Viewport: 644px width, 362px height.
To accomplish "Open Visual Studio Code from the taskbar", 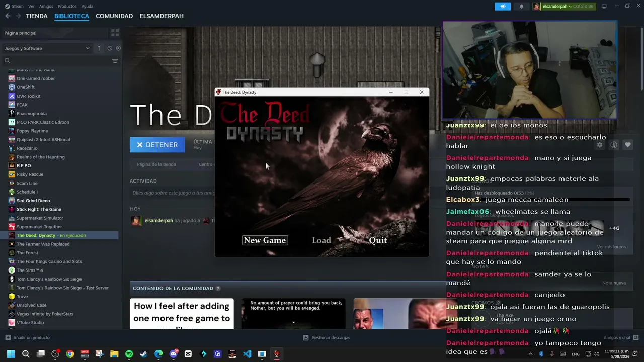I will [x=247, y=354].
